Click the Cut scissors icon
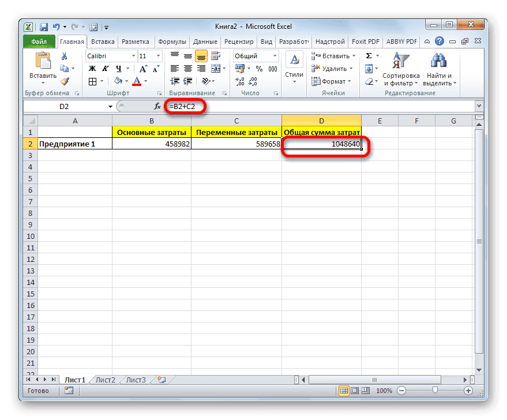507x420 pixels. [65, 56]
